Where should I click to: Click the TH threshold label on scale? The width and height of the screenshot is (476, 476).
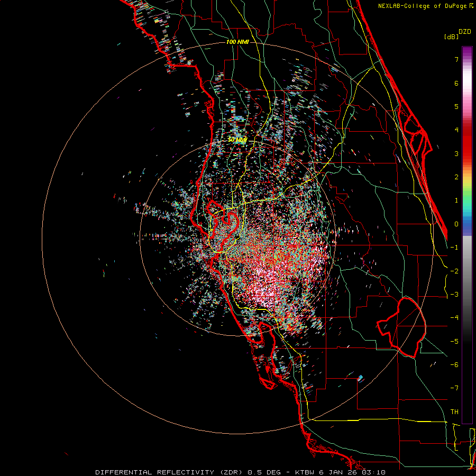tap(454, 412)
